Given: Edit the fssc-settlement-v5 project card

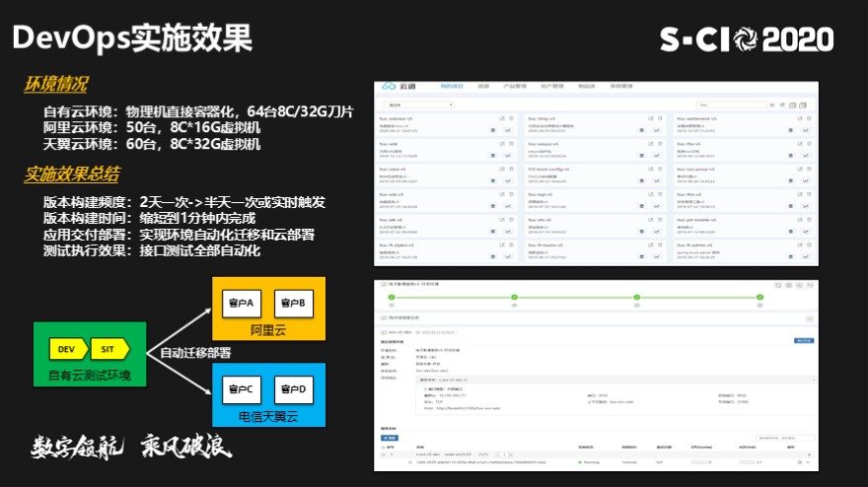Looking at the screenshot, I should [x=799, y=118].
